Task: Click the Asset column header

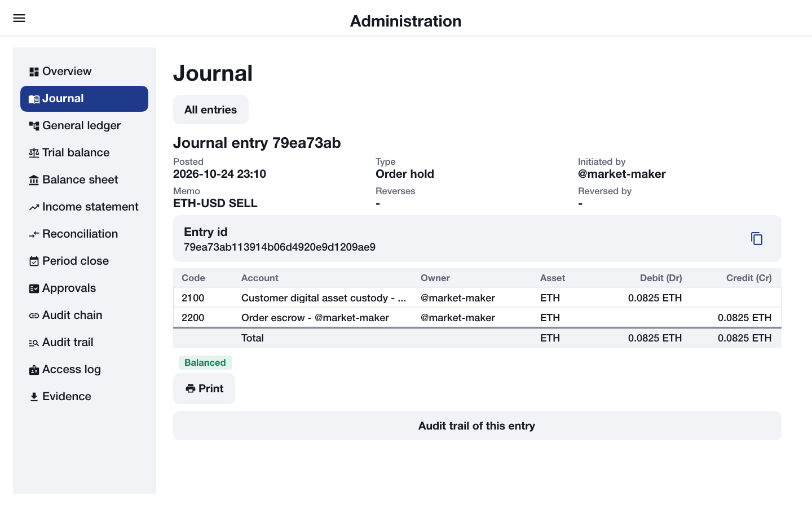Action: 553,278
